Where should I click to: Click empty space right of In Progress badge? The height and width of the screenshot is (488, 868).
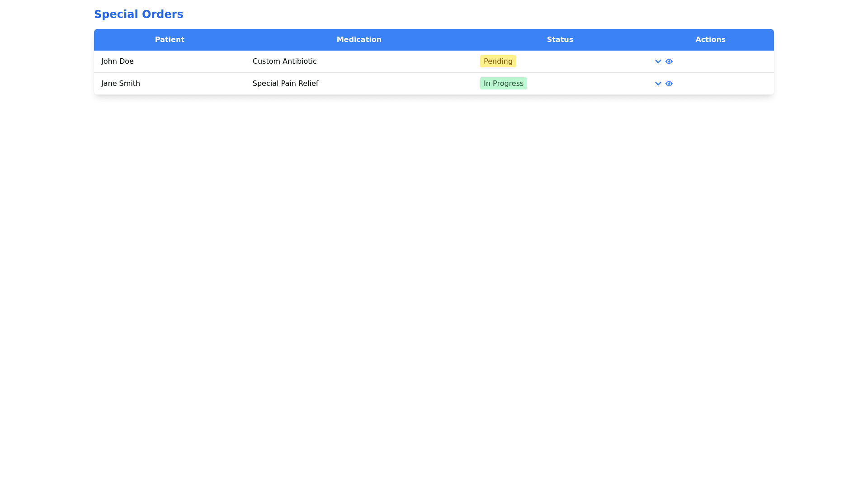pos(588,84)
